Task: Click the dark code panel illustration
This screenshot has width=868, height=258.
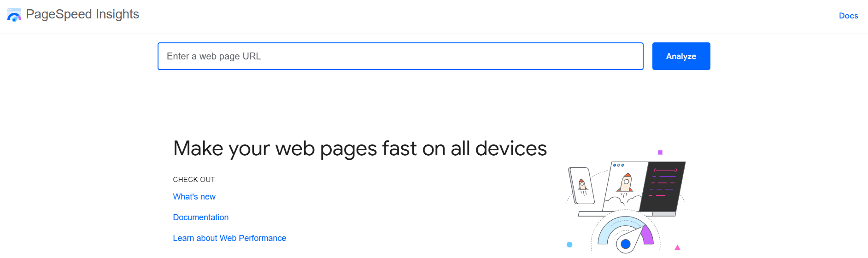Action: tap(664, 186)
